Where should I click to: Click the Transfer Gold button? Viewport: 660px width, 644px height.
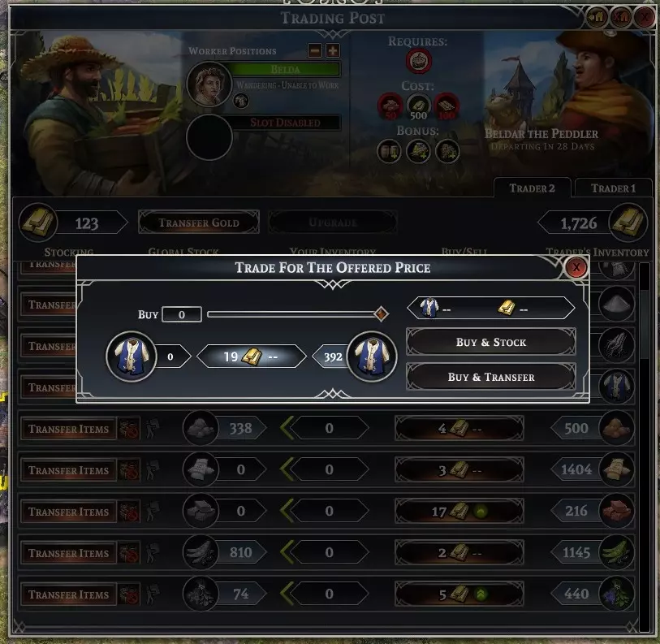[x=199, y=222]
